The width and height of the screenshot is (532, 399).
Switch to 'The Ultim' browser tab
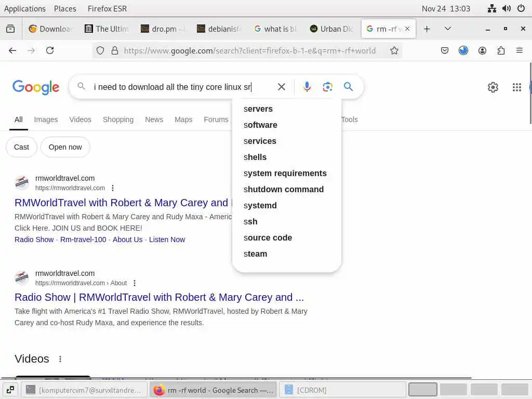pyautogui.click(x=107, y=29)
